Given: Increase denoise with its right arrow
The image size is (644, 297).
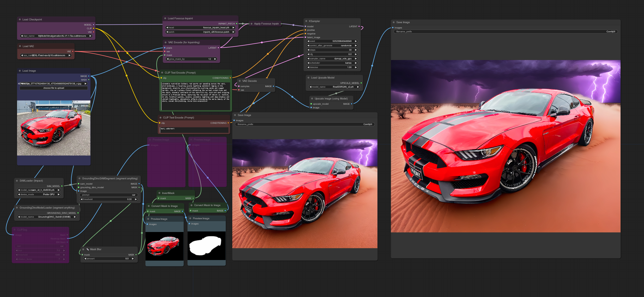Looking at the screenshot, I should [356, 67].
